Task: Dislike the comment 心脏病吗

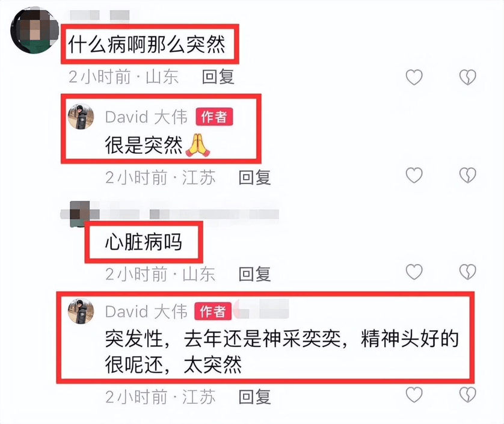Action: click(468, 272)
